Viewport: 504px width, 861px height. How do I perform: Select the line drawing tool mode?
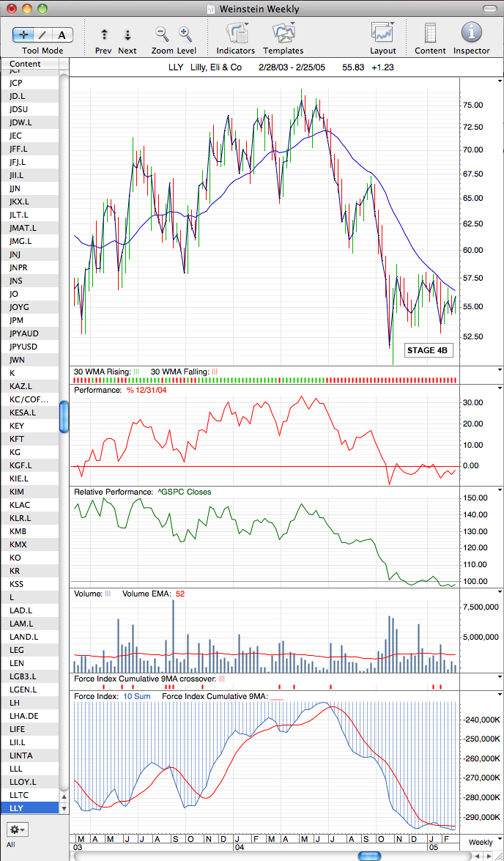pos(42,34)
